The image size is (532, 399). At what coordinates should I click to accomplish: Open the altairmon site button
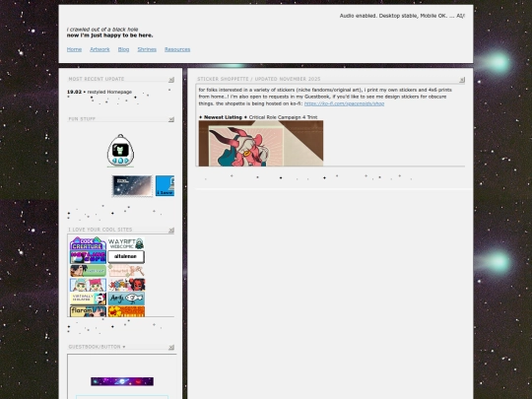click(126, 257)
